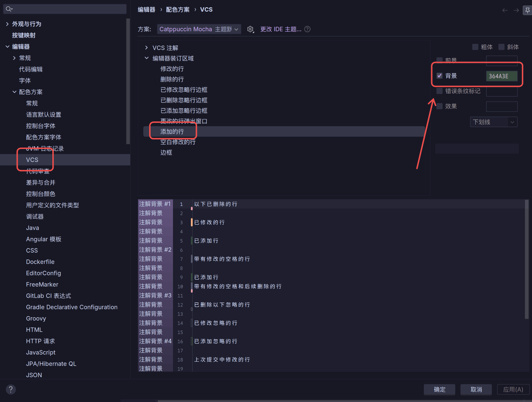Viewport: 532px width, 402px height.
Task: Click 配色方案 in the breadcrumb
Action: click(178, 10)
